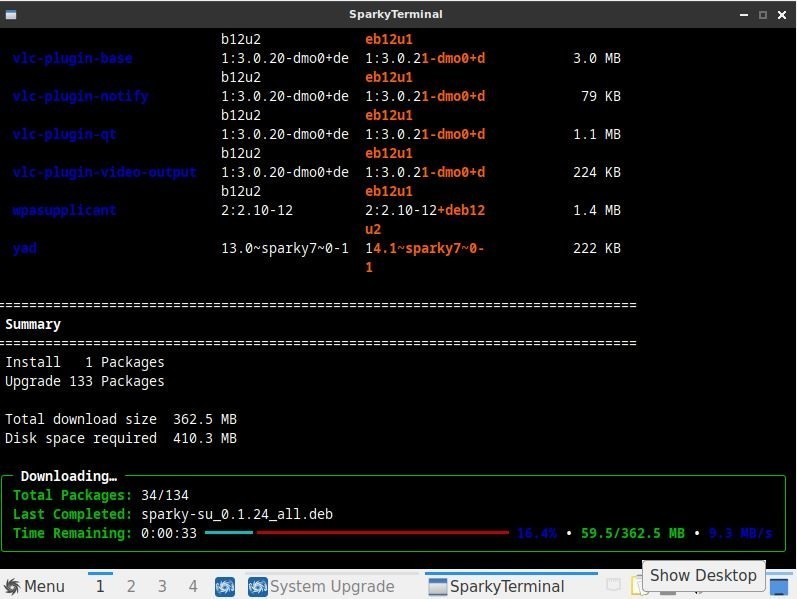Click the yad package name
Image resolution: width=797 pixels, height=599 pixels.
point(25,248)
